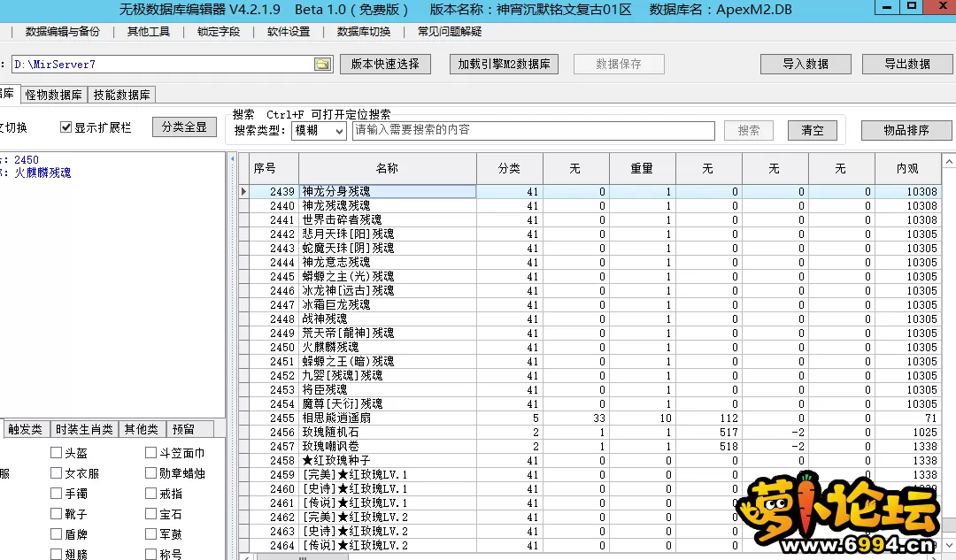This screenshot has width=956, height=560.
Task: Select the row 神龙分身残魂
Action: coord(589,191)
